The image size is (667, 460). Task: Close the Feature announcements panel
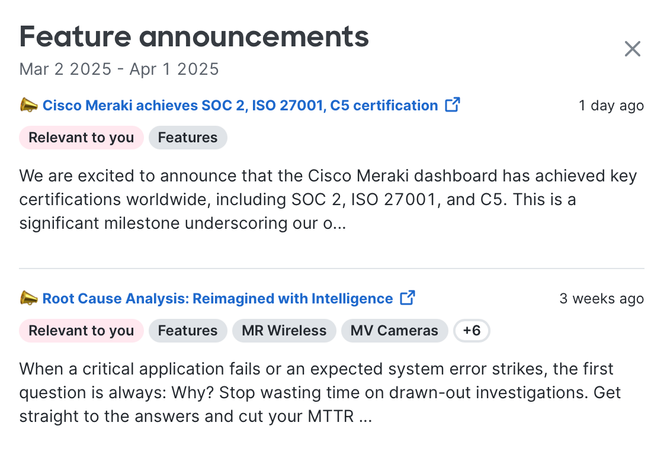click(x=632, y=49)
